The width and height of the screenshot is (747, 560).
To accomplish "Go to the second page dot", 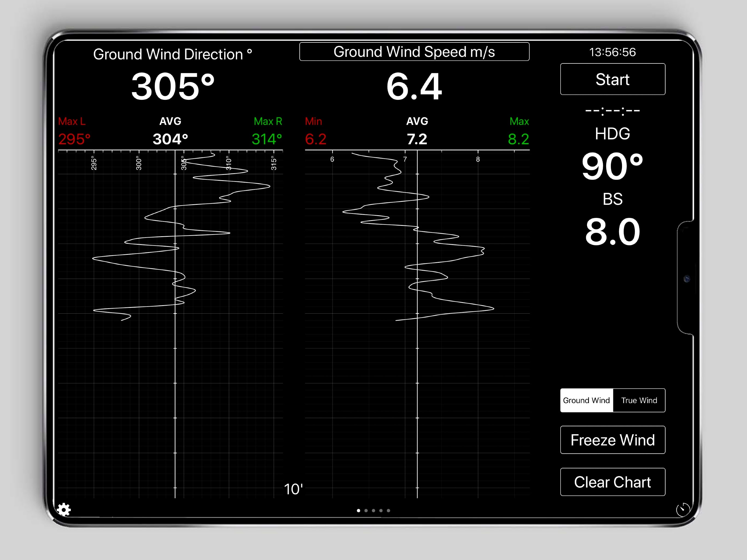I will (366, 511).
